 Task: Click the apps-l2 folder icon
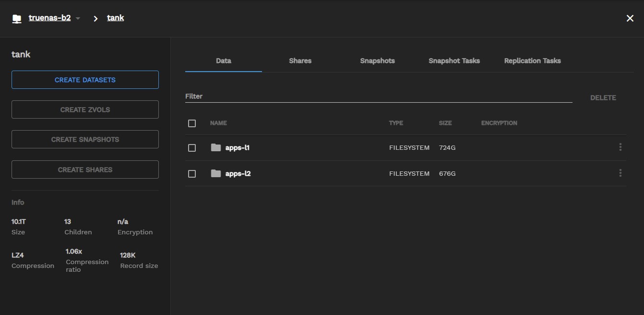coord(216,173)
